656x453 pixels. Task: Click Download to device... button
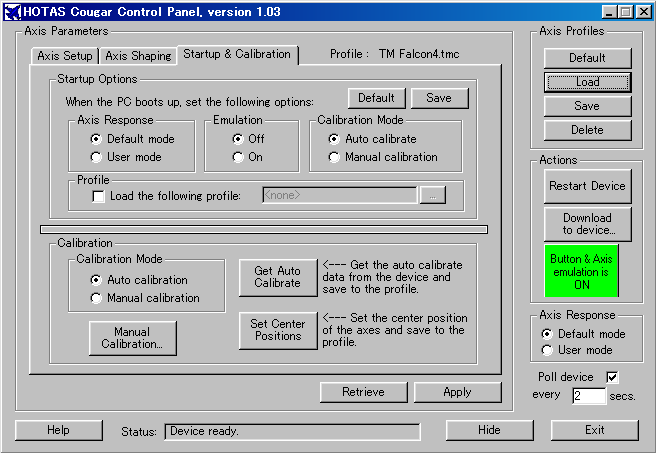587,224
